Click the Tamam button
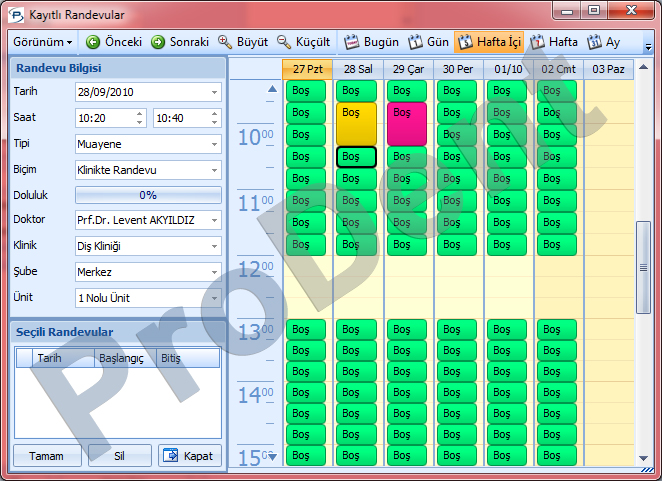This screenshot has height=481, width=662. pos(47,456)
